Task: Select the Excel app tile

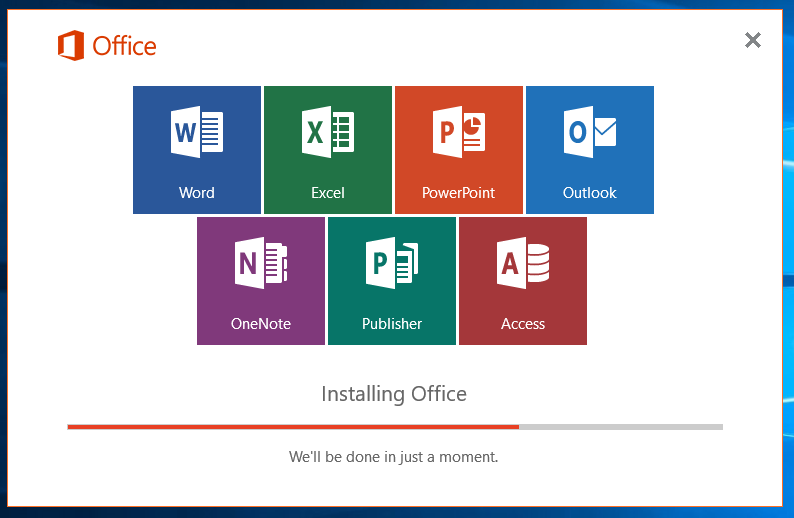Action: 328,150
